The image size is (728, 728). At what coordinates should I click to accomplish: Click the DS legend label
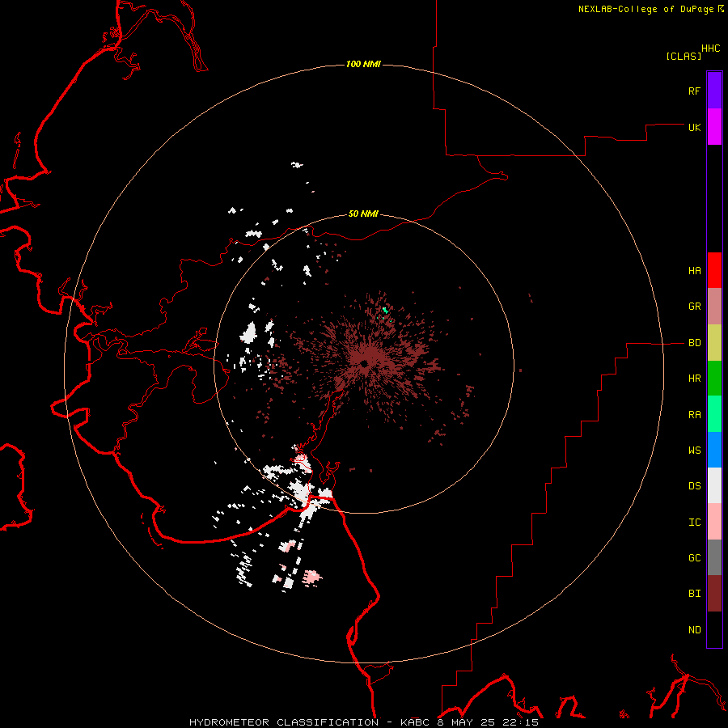[694, 485]
